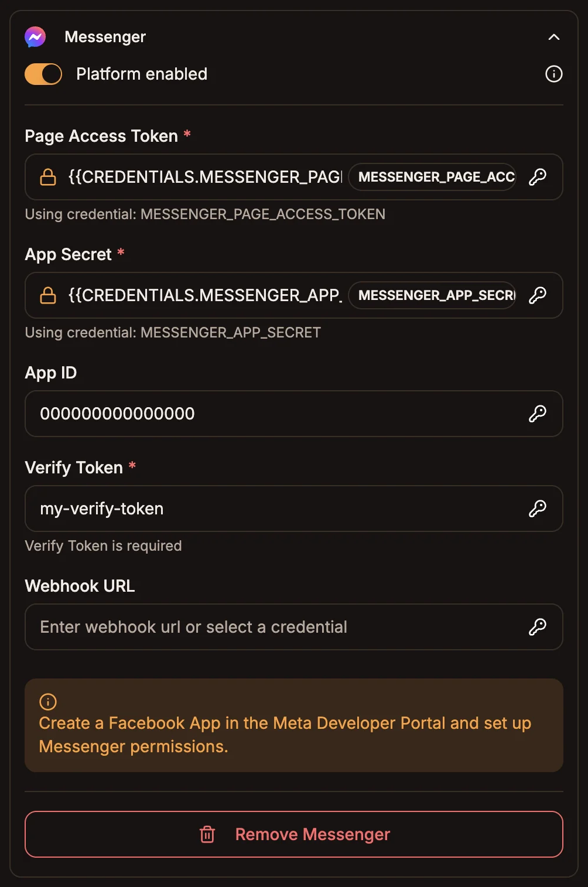The height and width of the screenshot is (887, 588).
Task: Click the info icon in the notice box
Action: (x=48, y=701)
